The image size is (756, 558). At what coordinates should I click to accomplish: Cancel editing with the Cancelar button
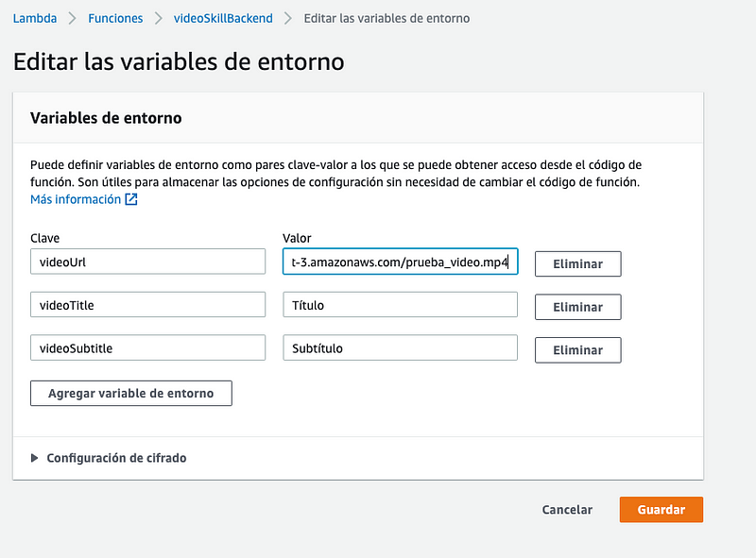coord(567,510)
